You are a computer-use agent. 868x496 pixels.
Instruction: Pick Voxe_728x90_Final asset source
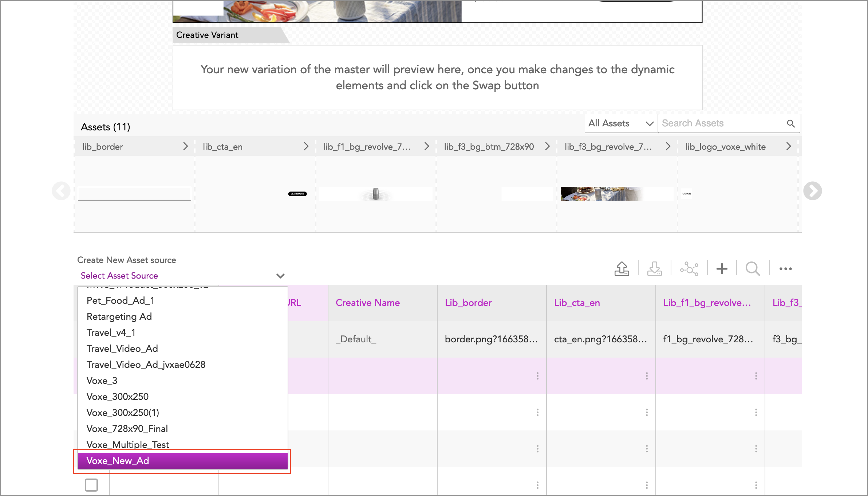[127, 429]
